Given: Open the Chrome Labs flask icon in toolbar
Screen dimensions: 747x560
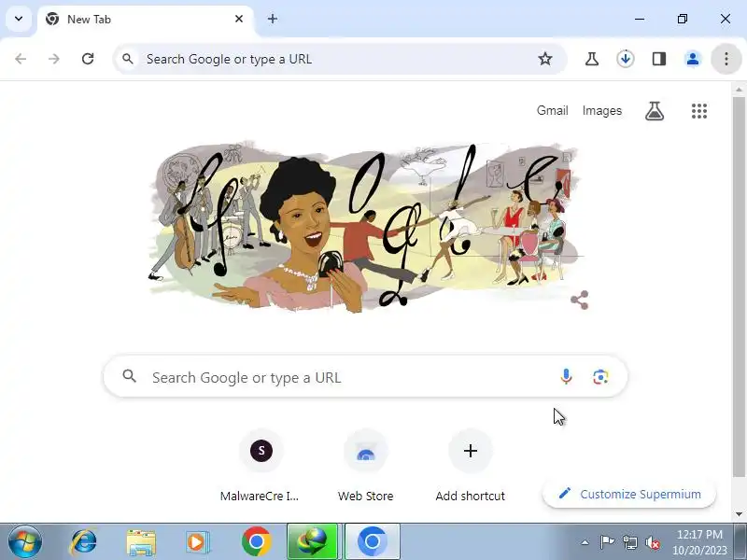Looking at the screenshot, I should pos(592,59).
